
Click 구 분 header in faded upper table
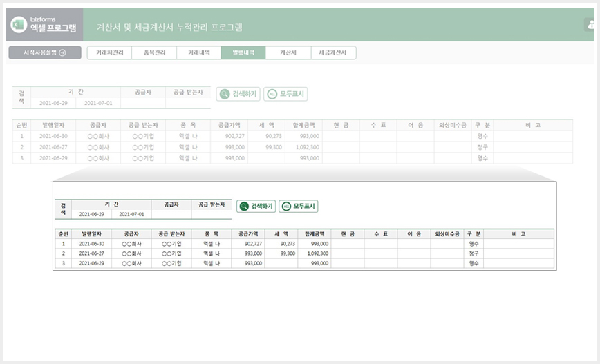pos(482,126)
